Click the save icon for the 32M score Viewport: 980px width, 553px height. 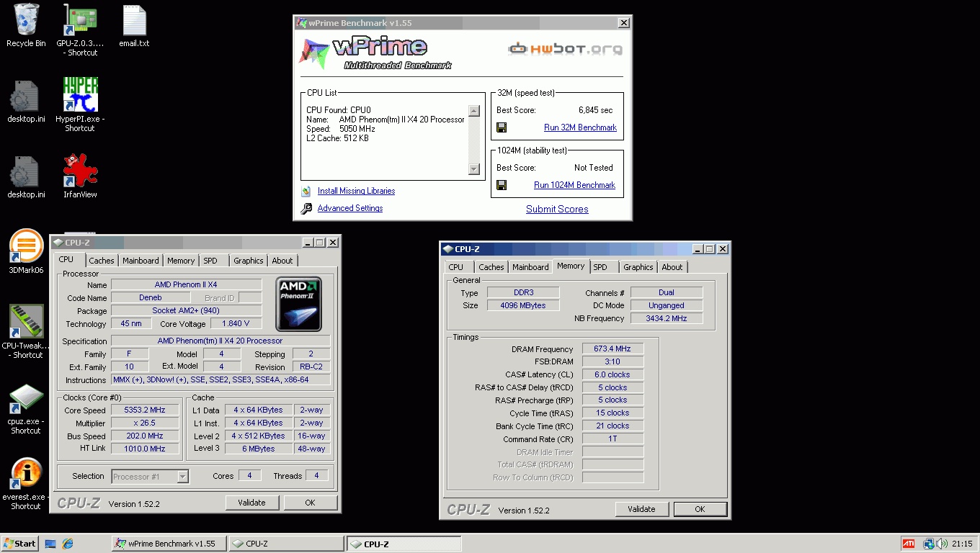502,127
